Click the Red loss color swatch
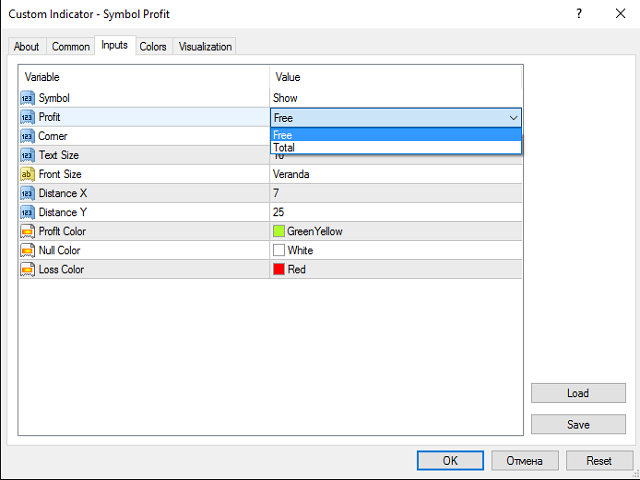 click(x=279, y=269)
